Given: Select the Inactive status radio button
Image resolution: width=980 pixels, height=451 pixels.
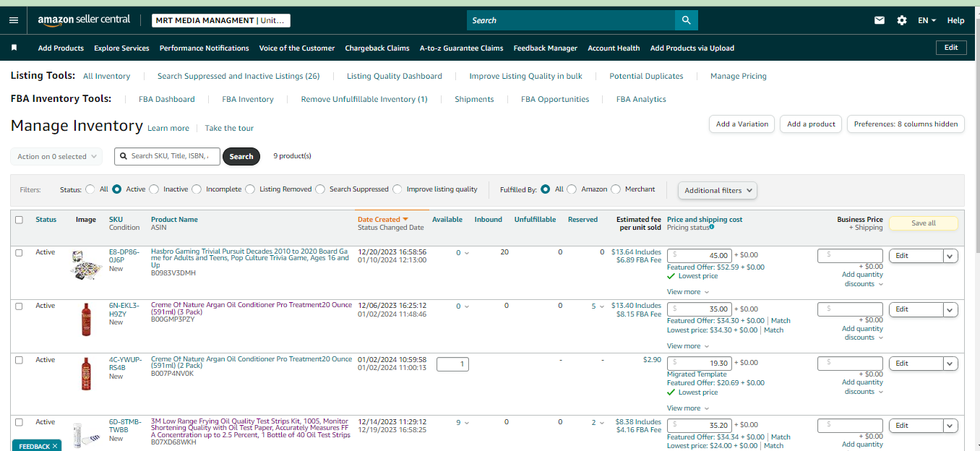Looking at the screenshot, I should 154,189.
